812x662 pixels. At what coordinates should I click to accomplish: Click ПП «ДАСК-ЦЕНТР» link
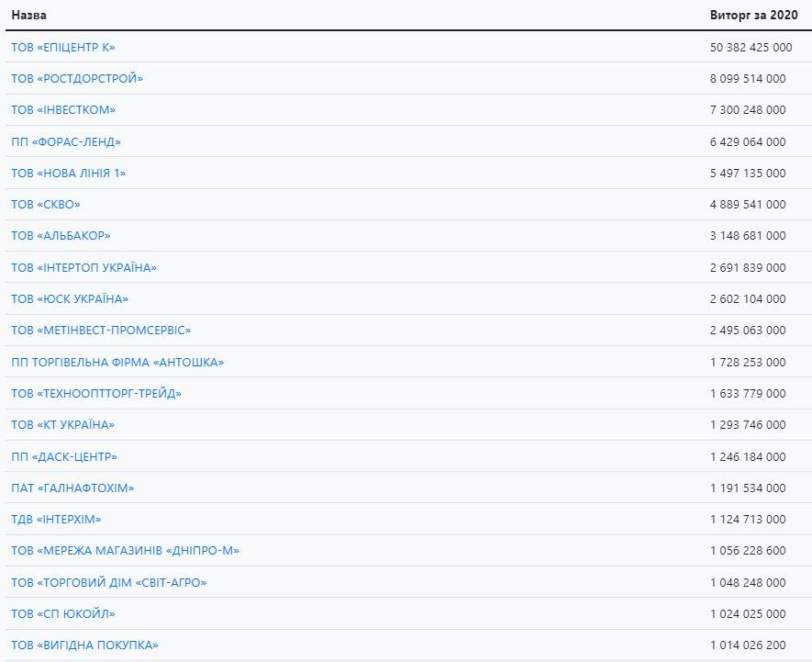click(x=64, y=456)
